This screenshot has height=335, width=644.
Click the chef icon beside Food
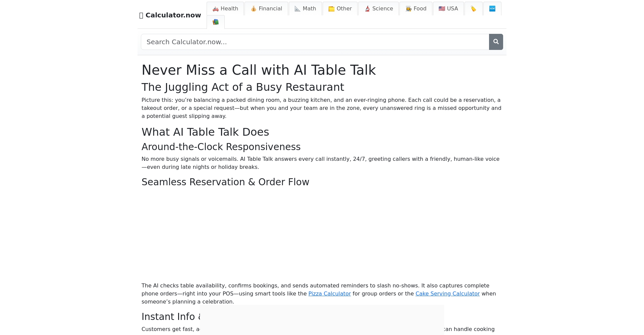(409, 9)
